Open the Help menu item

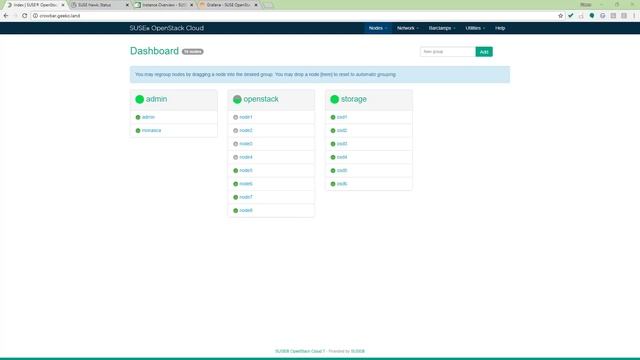tap(500, 28)
